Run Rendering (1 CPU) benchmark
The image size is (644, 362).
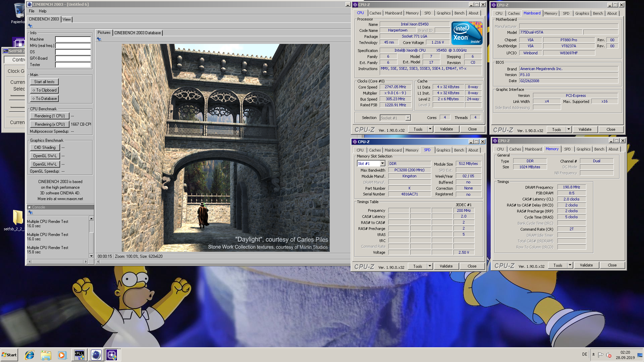pyautogui.click(x=50, y=116)
